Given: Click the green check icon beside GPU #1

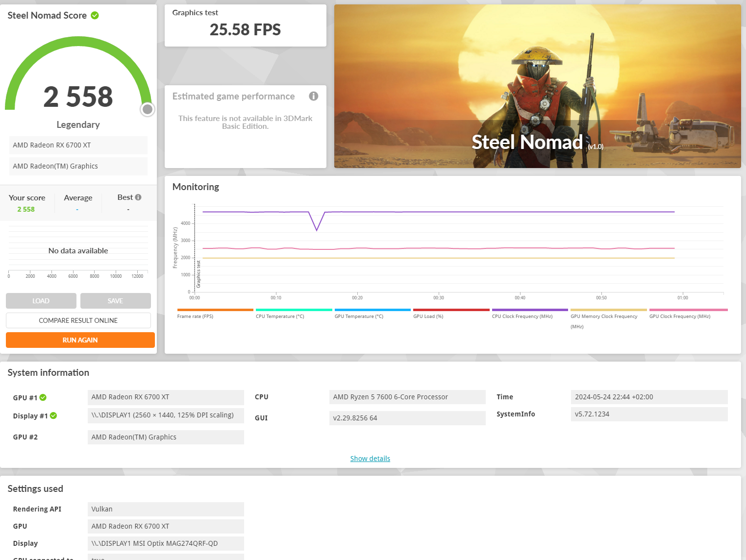Looking at the screenshot, I should click(x=43, y=397).
